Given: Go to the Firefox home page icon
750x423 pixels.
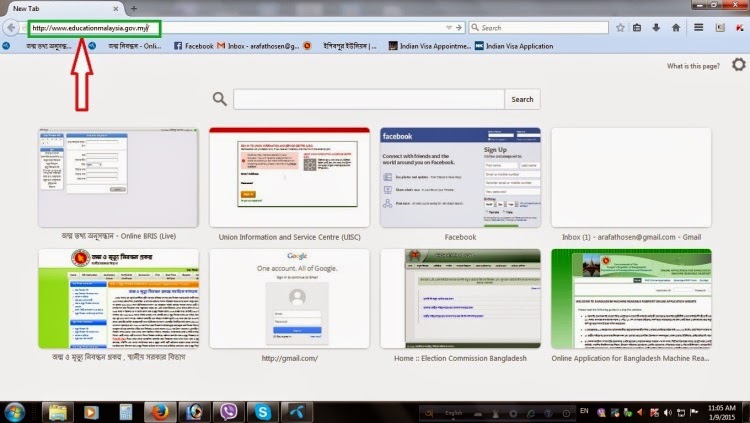Looking at the screenshot, I should 676,28.
